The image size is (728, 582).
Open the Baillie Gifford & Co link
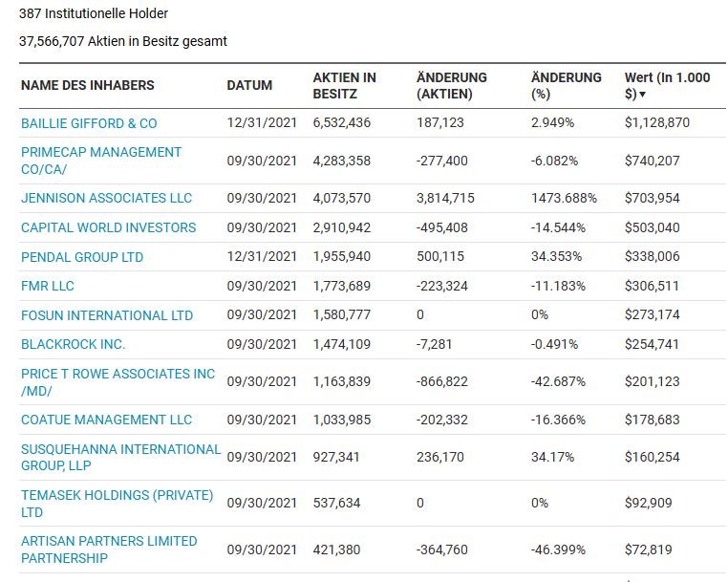pyautogui.click(x=89, y=123)
